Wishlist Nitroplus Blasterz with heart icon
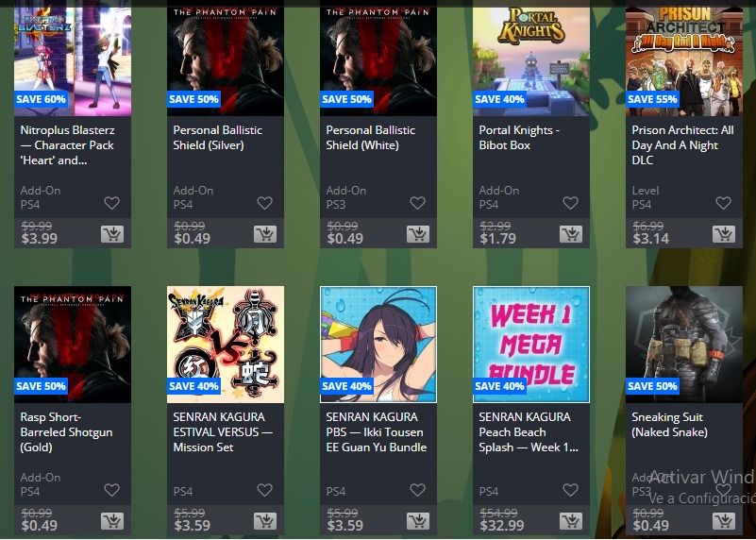Screen dimensions: 756x540 coord(112,203)
